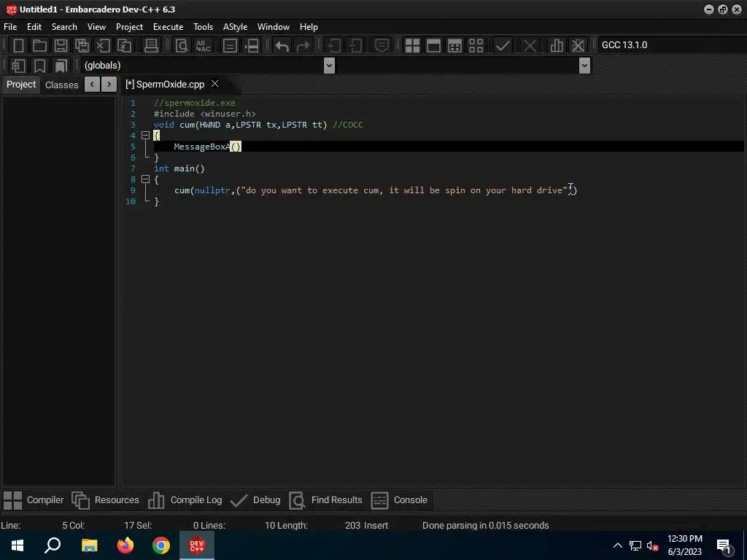Viewport: 747px width, 560px height.
Task: Click the #include <winuser.h> line
Action: (x=205, y=114)
